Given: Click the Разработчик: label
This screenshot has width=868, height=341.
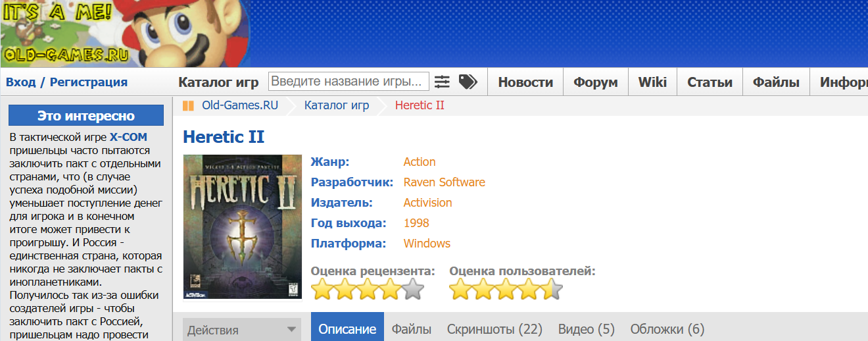Looking at the screenshot, I should [x=352, y=182].
